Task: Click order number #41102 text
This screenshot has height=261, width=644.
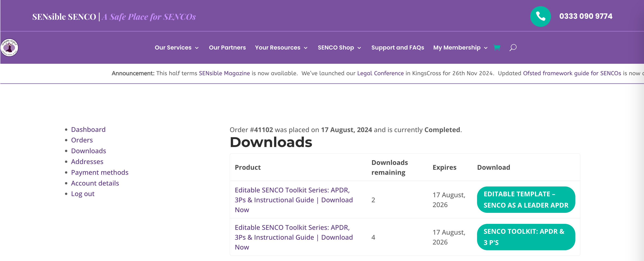Action: [x=261, y=130]
